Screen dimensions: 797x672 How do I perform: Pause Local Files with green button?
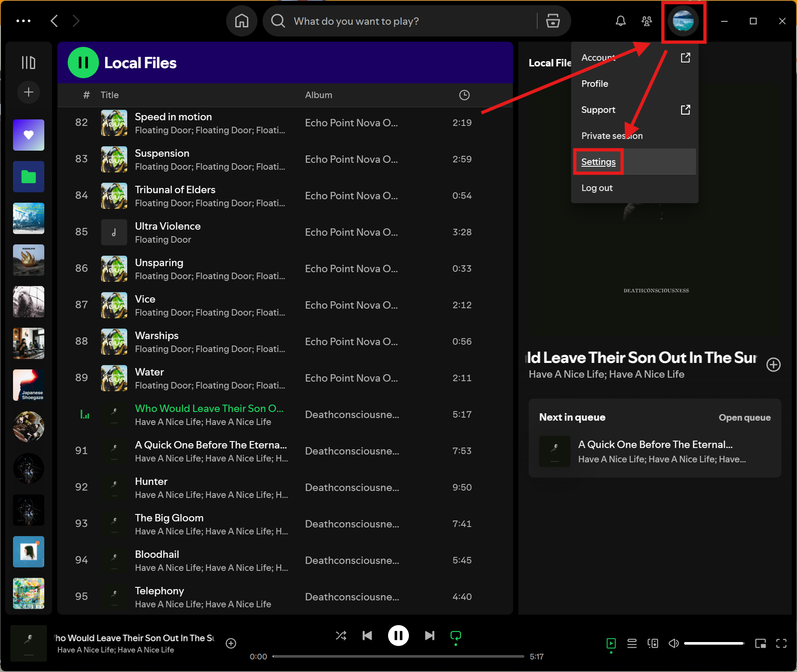pyautogui.click(x=83, y=63)
